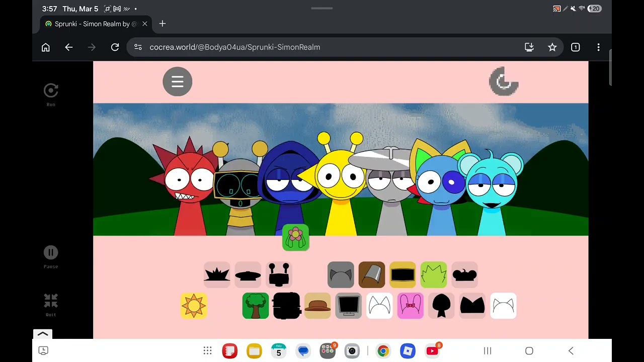Select the black spiky hair silhouette tile
The height and width of the screenshot is (362, 644).
[217, 275]
